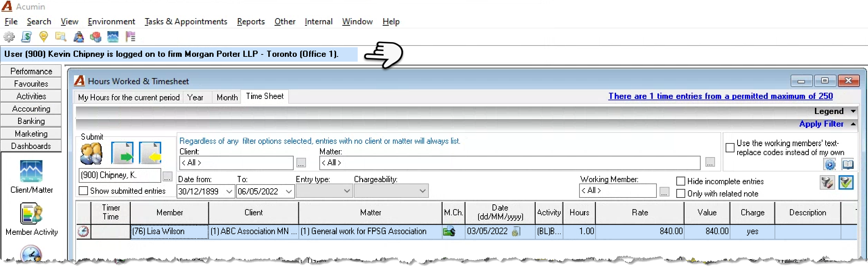Open the Tasks & Appointments menu
The height and width of the screenshot is (267, 868).
point(186,22)
